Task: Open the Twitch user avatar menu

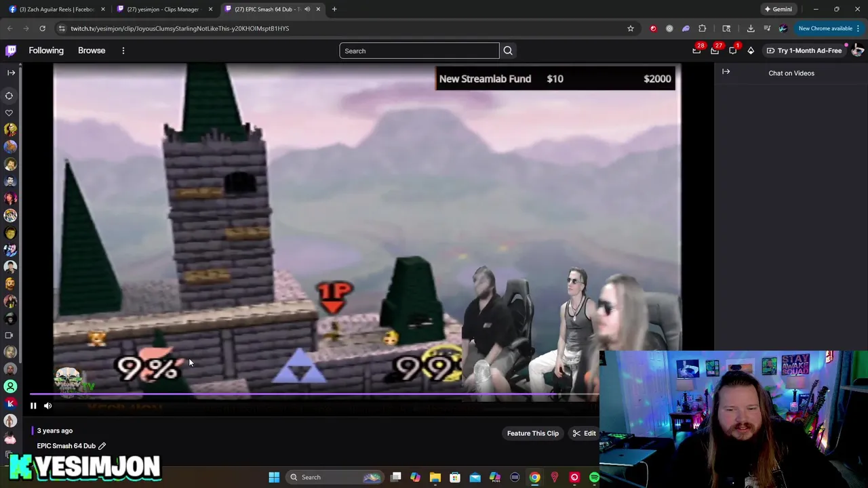Action: (857, 51)
